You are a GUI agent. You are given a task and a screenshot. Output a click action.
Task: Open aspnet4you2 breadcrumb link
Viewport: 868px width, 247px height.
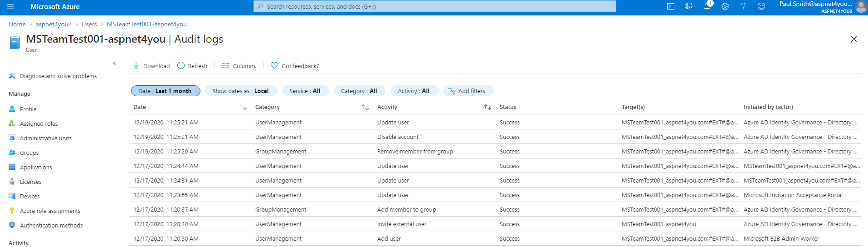tap(54, 24)
